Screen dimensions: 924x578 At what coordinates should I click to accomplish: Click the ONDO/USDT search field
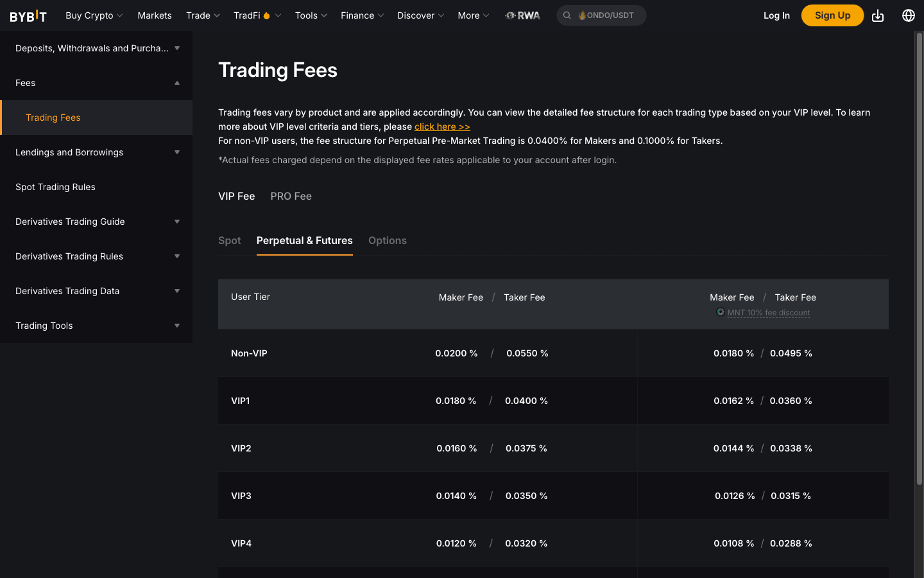[601, 15]
